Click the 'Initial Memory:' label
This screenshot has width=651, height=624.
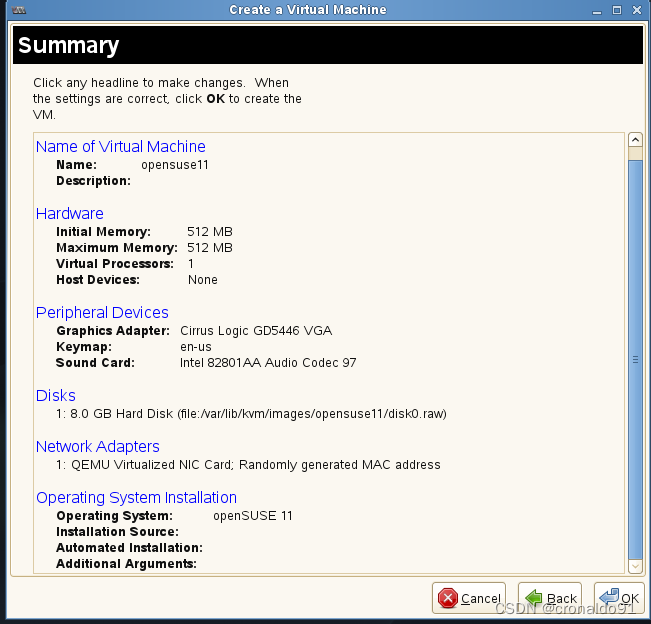coord(103,232)
